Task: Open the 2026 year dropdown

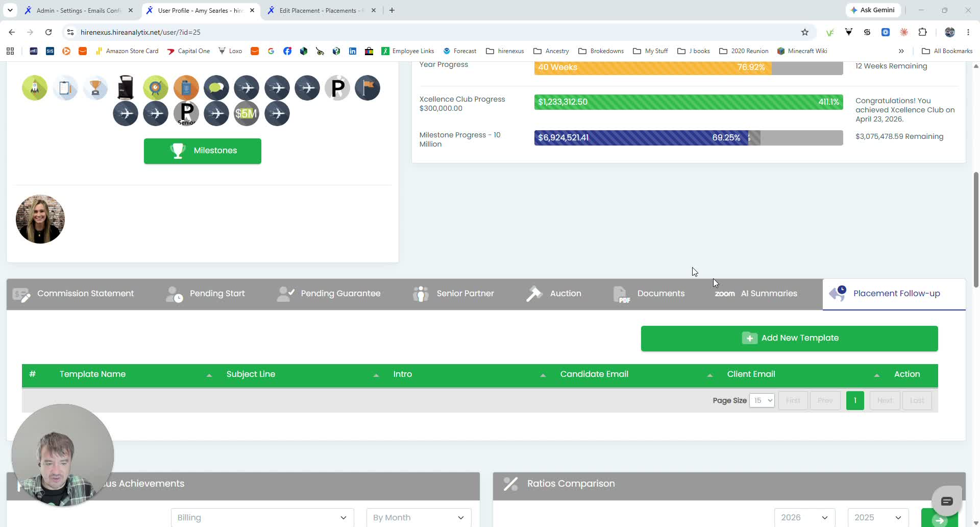Action: (804, 517)
